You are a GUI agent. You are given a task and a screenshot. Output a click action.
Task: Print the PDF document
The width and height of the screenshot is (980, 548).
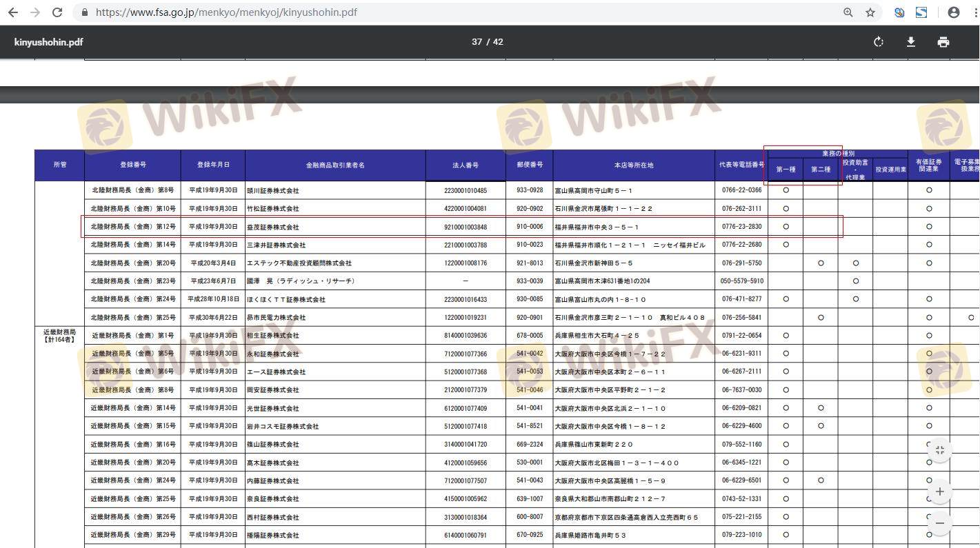(x=943, y=42)
